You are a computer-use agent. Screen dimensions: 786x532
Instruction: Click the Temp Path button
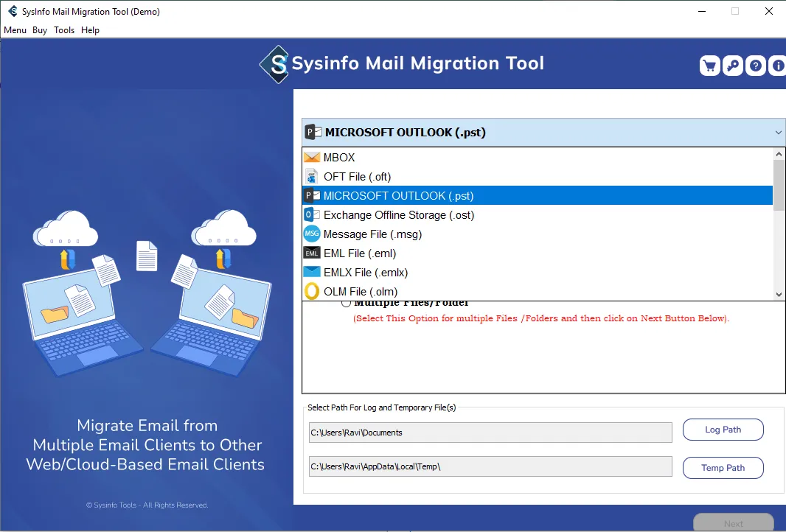tap(723, 467)
